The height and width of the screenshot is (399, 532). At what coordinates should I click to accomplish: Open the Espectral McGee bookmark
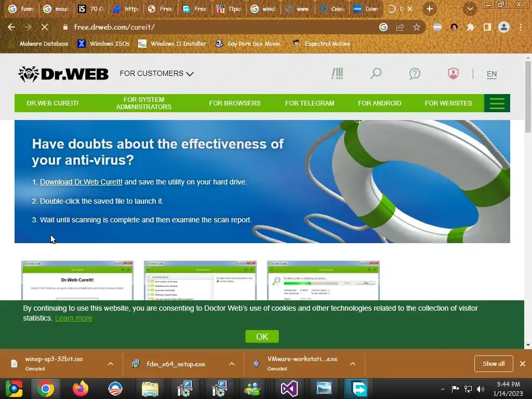[x=322, y=44]
